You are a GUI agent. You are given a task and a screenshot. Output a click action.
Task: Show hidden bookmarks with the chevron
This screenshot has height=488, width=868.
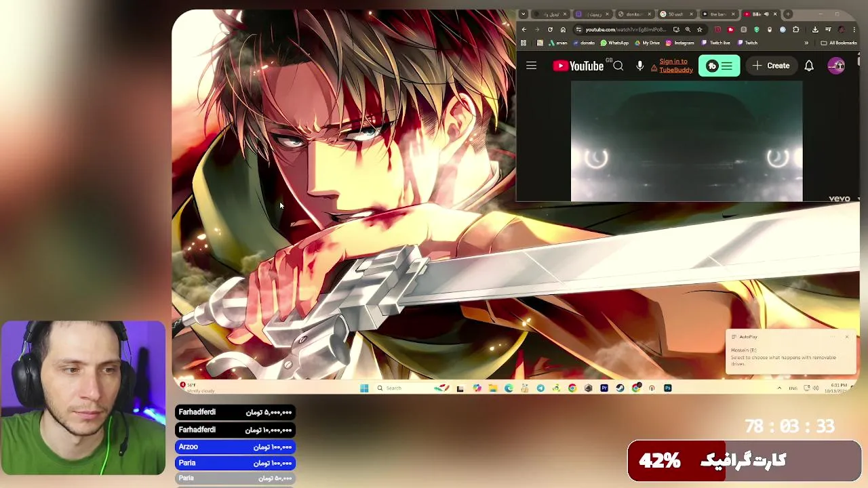tap(806, 43)
